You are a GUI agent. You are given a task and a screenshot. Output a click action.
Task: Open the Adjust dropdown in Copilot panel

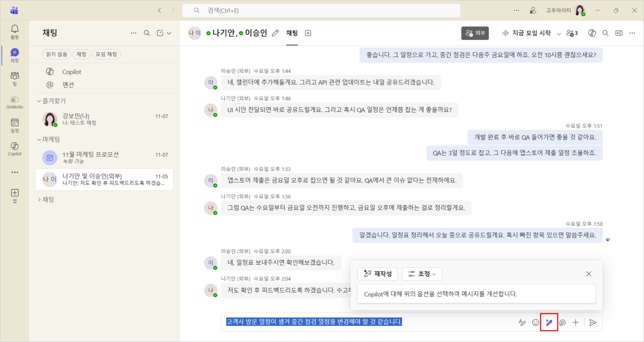point(422,274)
